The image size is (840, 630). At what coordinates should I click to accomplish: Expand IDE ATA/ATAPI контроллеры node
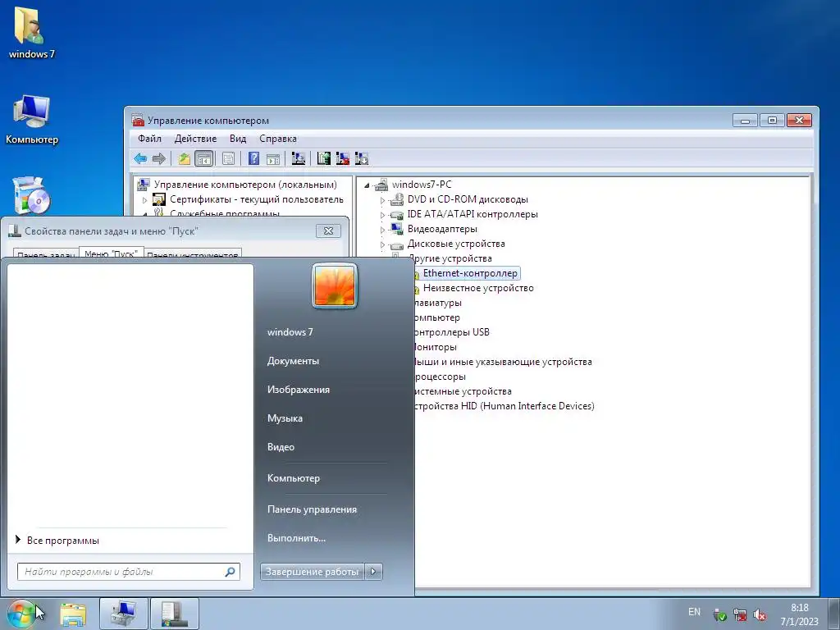(382, 215)
